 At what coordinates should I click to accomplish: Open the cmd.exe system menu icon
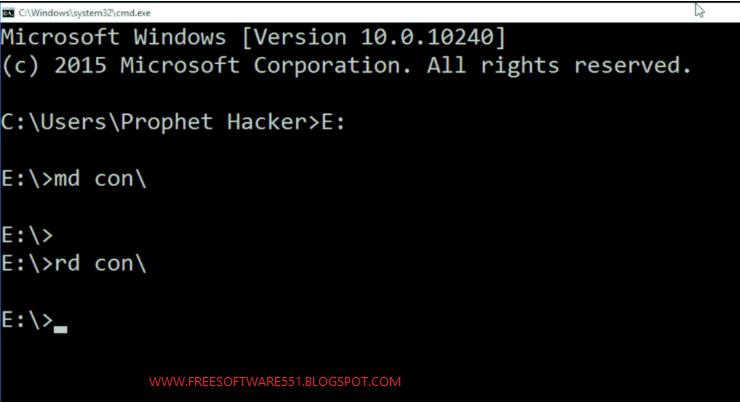[x=8, y=13]
